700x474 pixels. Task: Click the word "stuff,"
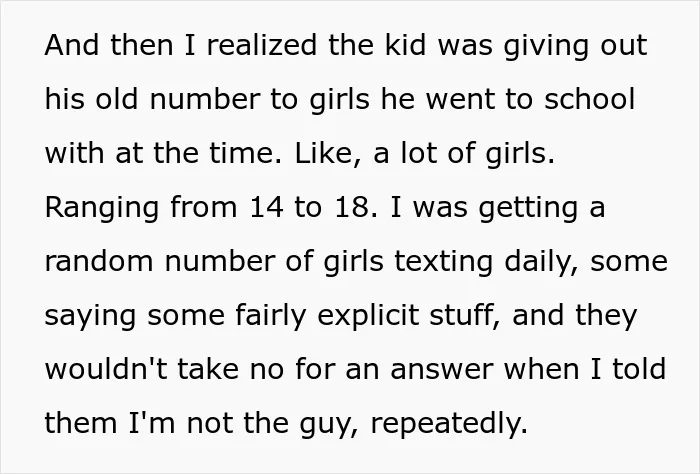(x=465, y=316)
